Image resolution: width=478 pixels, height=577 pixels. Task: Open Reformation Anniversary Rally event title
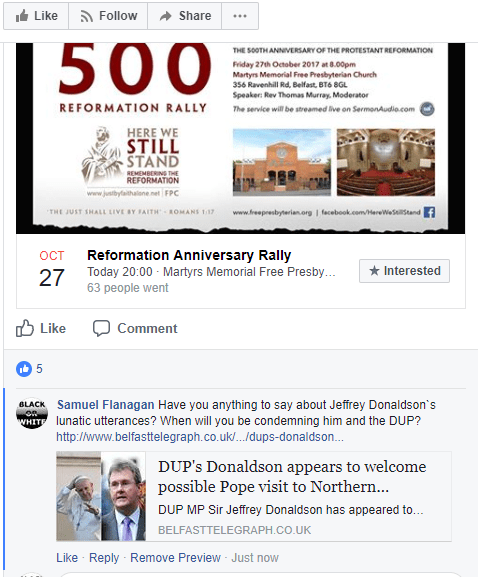[189, 255]
